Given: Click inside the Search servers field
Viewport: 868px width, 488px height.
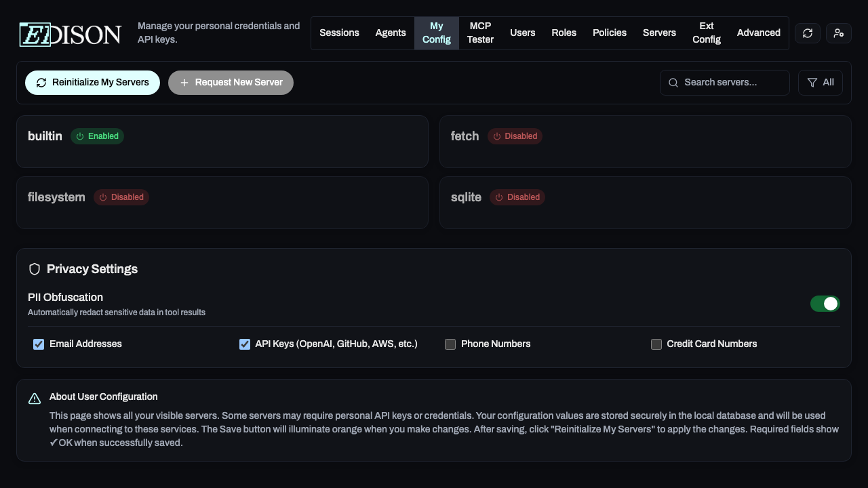Looking at the screenshot, I should coord(724,82).
